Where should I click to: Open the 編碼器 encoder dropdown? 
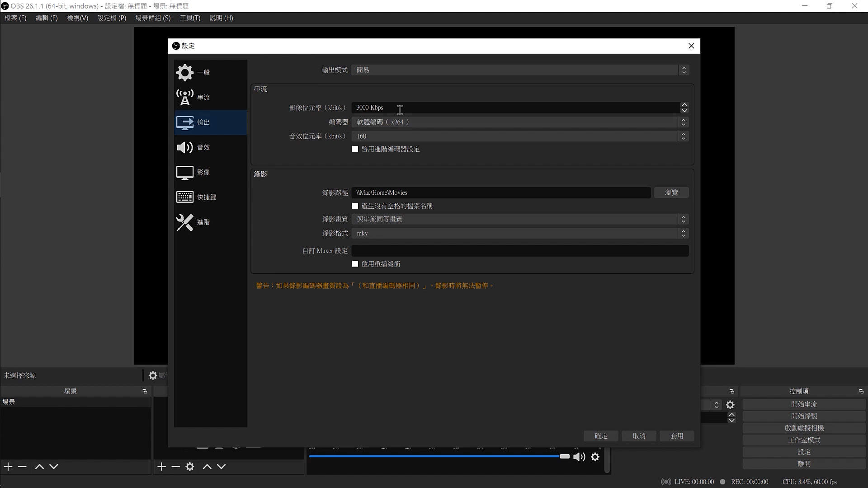[520, 122]
